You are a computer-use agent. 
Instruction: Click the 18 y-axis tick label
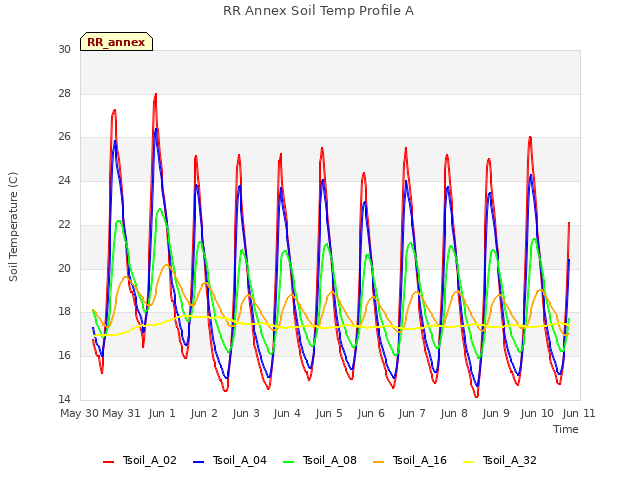[x=64, y=311]
